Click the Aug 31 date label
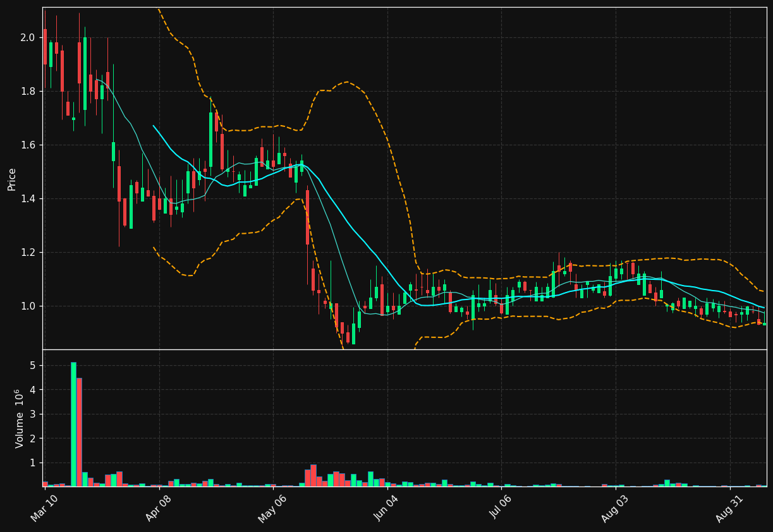This screenshot has width=773, height=532. (x=729, y=509)
